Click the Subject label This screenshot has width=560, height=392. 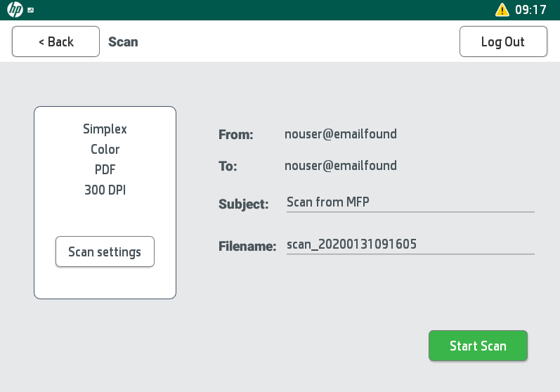coord(243,204)
